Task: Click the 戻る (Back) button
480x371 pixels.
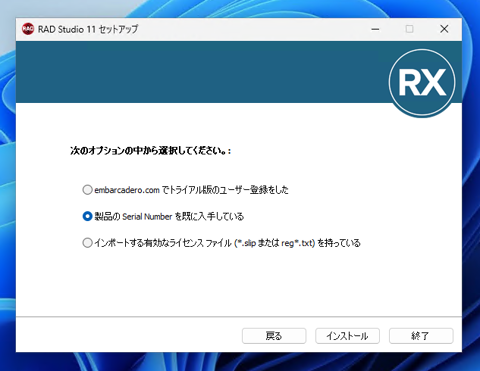Action: 274,336
